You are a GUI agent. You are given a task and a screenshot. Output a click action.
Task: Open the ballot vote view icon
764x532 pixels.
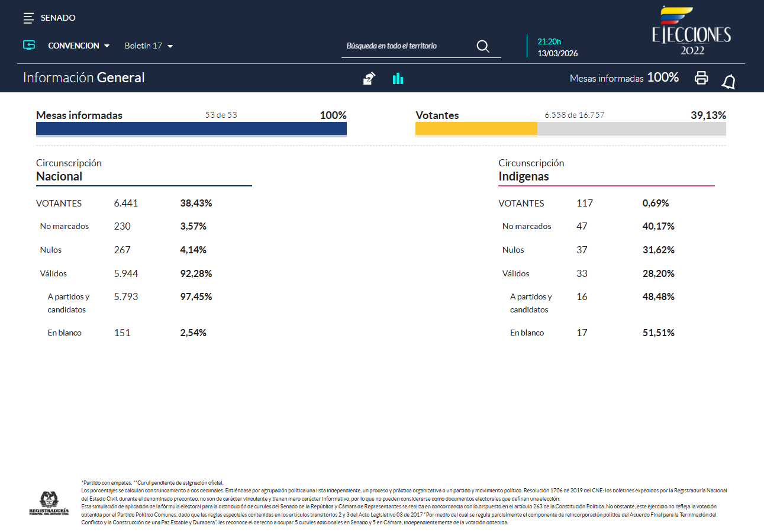click(x=369, y=78)
